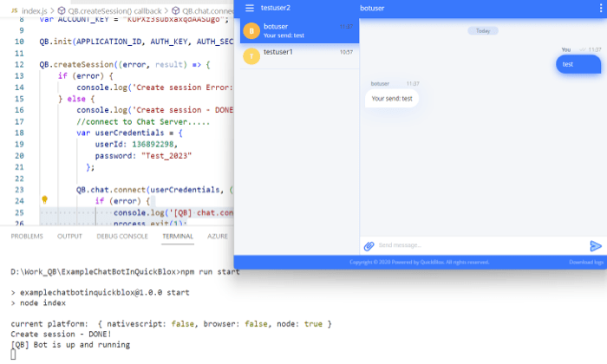Image resolution: width=607 pixels, height=364 pixels.
Task: Click the copyright text in chat footer
Action: [419, 262]
